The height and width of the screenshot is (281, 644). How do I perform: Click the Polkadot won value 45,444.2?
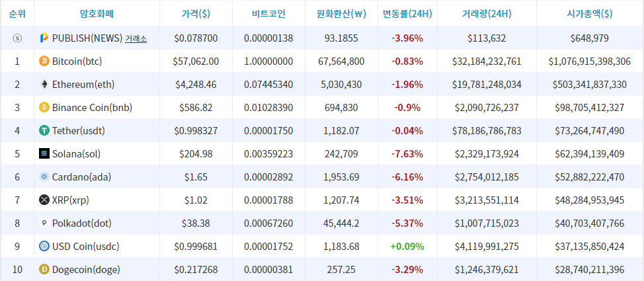[x=341, y=223]
